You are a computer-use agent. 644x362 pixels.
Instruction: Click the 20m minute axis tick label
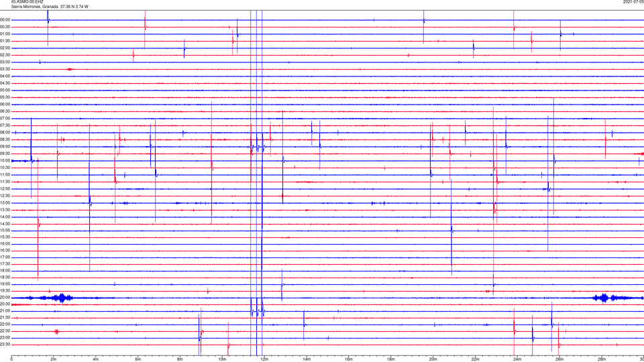pos(433,359)
